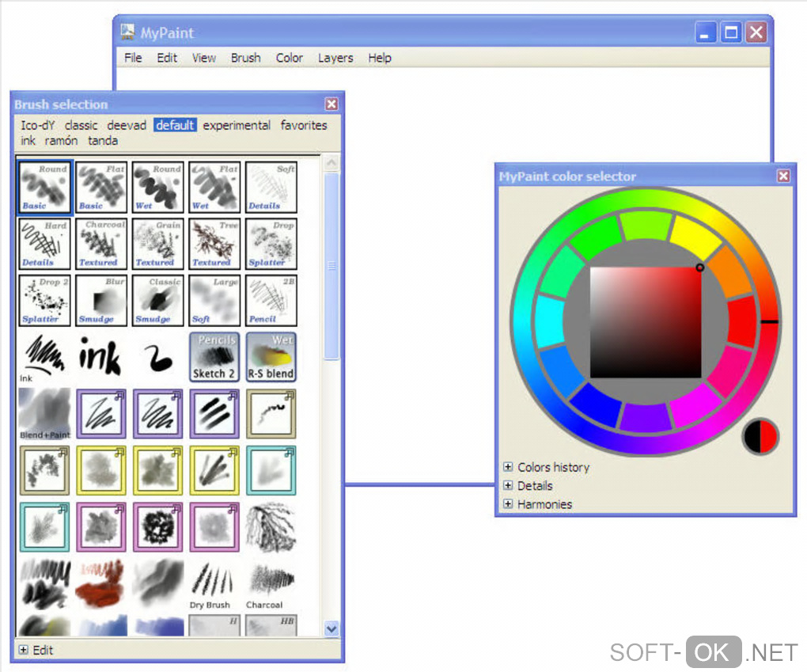Image resolution: width=807 pixels, height=672 pixels.
Task: Click the red-black saturation square
Action: 646,322
